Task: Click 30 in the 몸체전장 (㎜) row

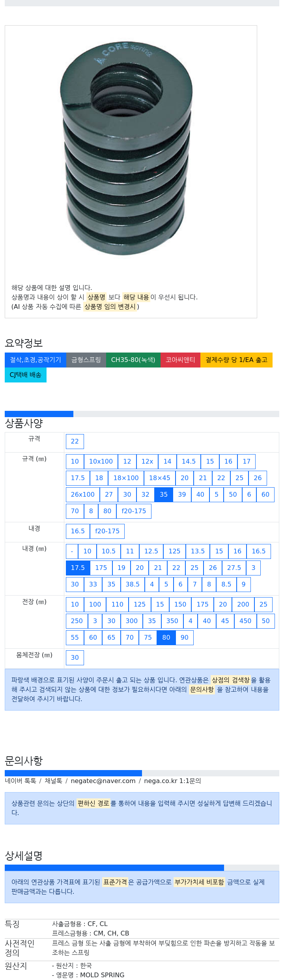Action: tap(75, 657)
